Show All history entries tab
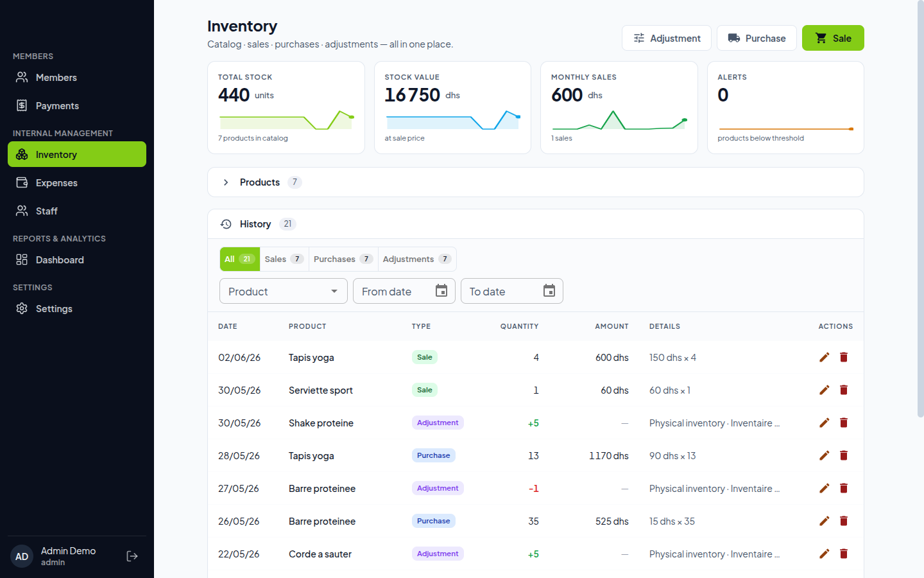This screenshot has height=578, width=924. coord(240,259)
